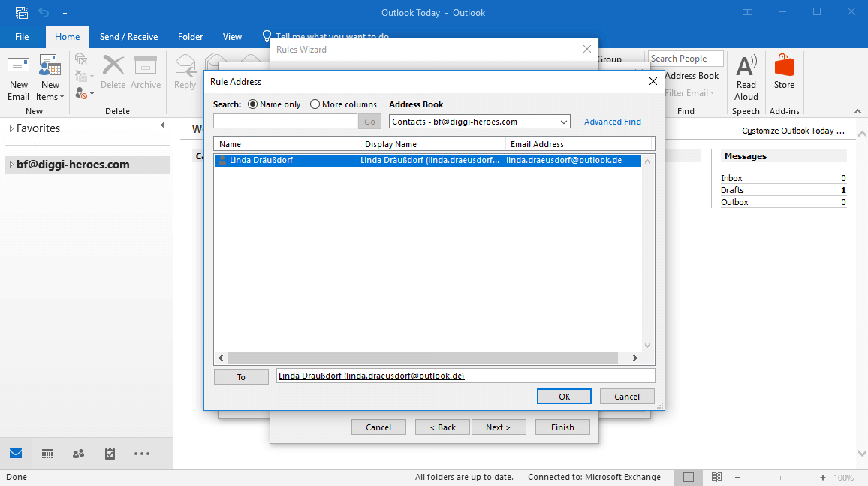
Task: Sort by the Name column header
Action: pyautogui.click(x=287, y=144)
